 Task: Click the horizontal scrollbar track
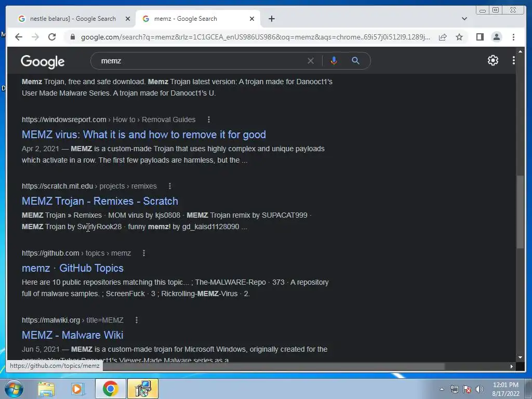click(476, 366)
